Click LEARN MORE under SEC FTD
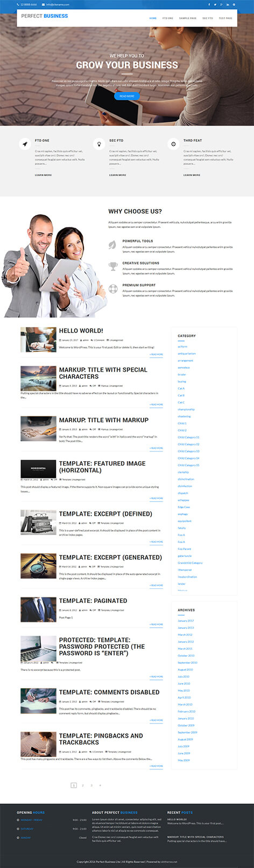 118,175
